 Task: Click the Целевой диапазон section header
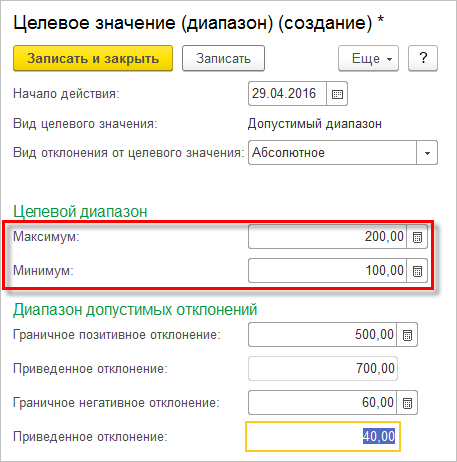tap(80, 212)
